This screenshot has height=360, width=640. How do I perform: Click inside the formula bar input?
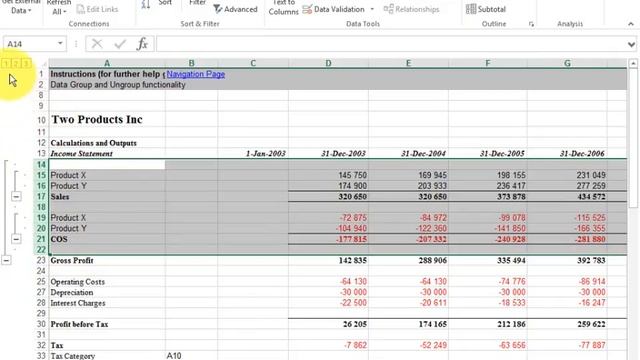(x=391, y=44)
